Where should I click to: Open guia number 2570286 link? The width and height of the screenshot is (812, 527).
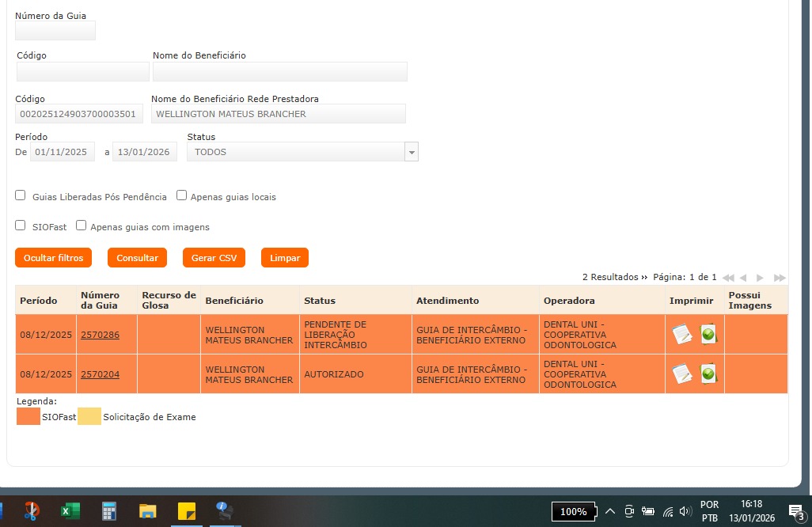(x=100, y=335)
